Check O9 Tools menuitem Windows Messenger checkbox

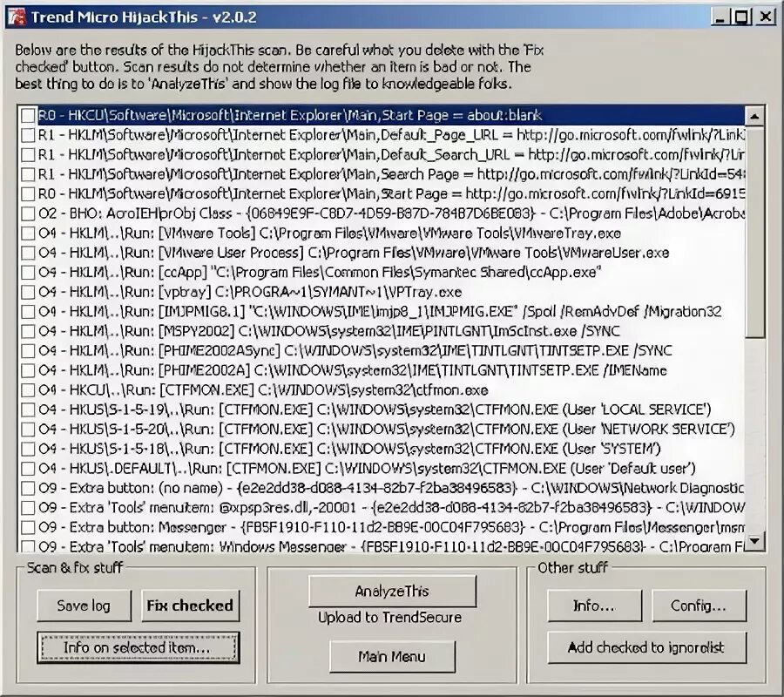[x=28, y=546]
